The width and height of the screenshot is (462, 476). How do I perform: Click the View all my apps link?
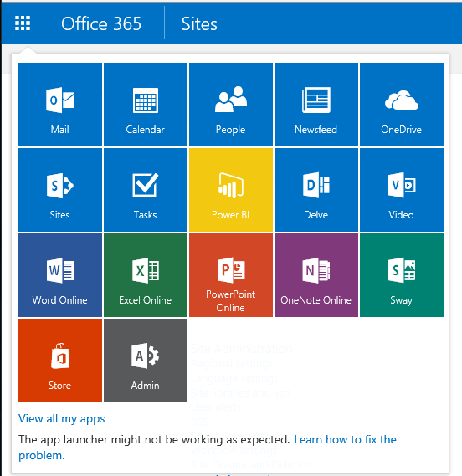click(62, 418)
